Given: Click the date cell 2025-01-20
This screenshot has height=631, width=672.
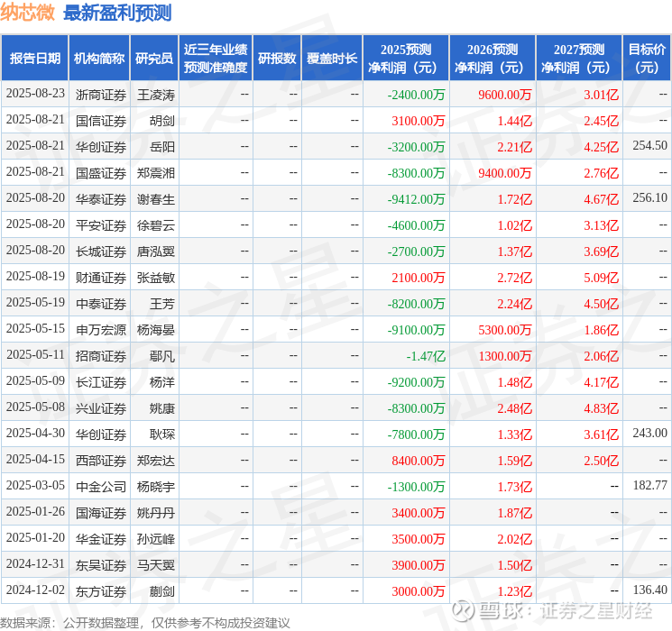Looking at the screenshot, I should (35, 537).
